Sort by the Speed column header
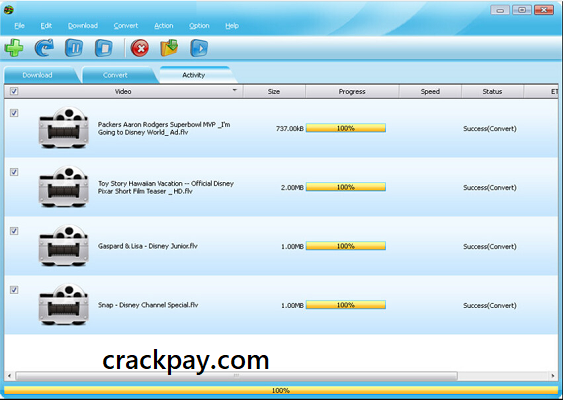The image size is (563, 400). tap(430, 92)
